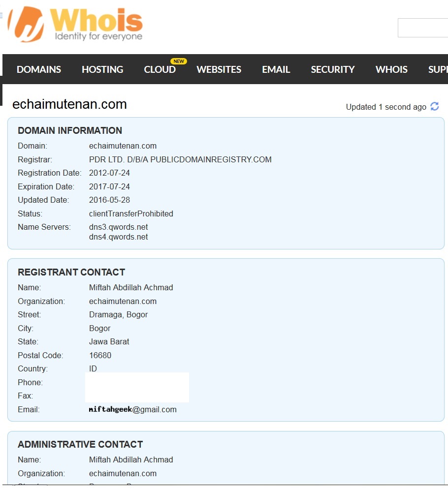Click the NEW badge above CLOUD
The height and width of the screenshot is (489, 448).
coord(179,61)
